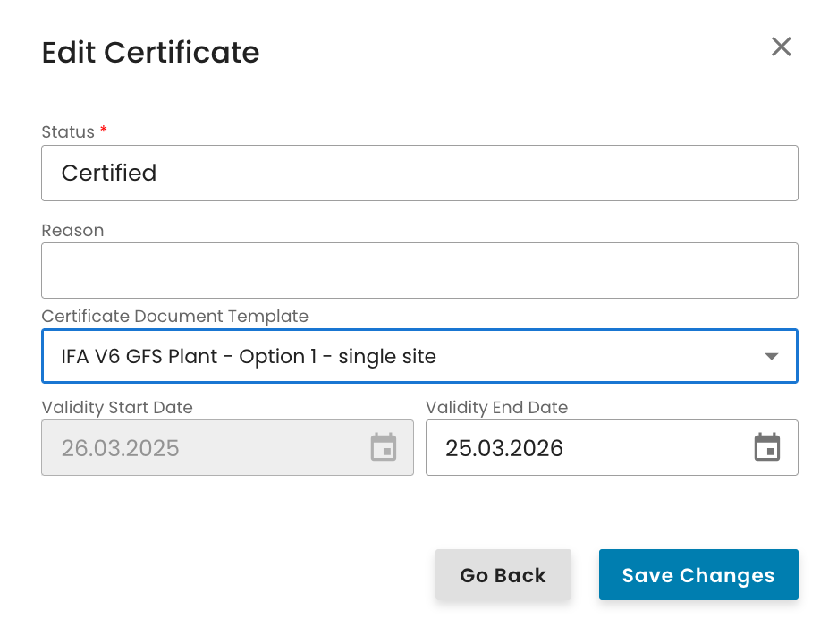
Task: Focus the empty Reason input field
Action: coord(418,270)
